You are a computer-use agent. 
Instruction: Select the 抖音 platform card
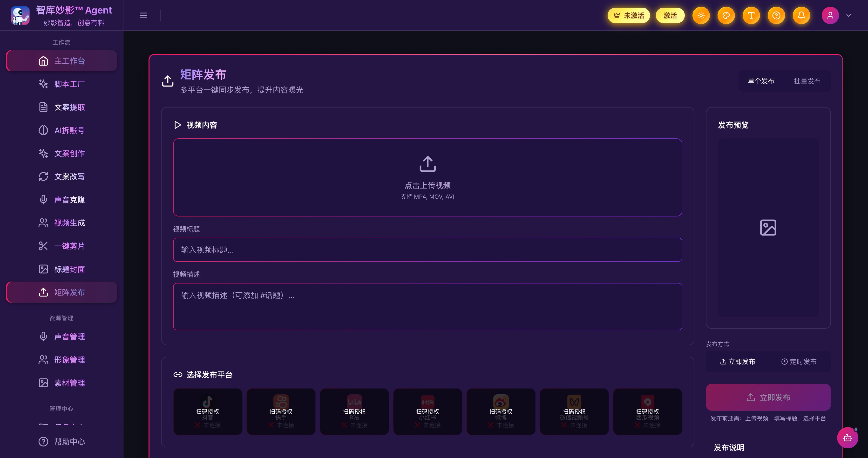click(x=208, y=411)
